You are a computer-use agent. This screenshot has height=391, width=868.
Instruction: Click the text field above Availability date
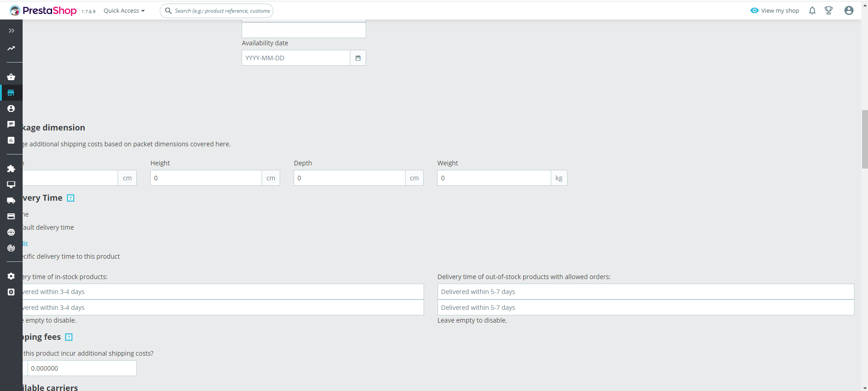tap(304, 30)
